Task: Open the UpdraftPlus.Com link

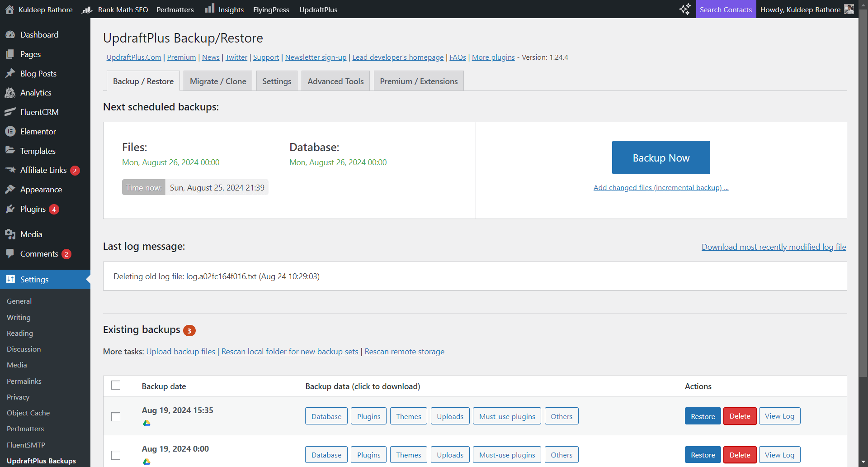Action: pyautogui.click(x=134, y=57)
